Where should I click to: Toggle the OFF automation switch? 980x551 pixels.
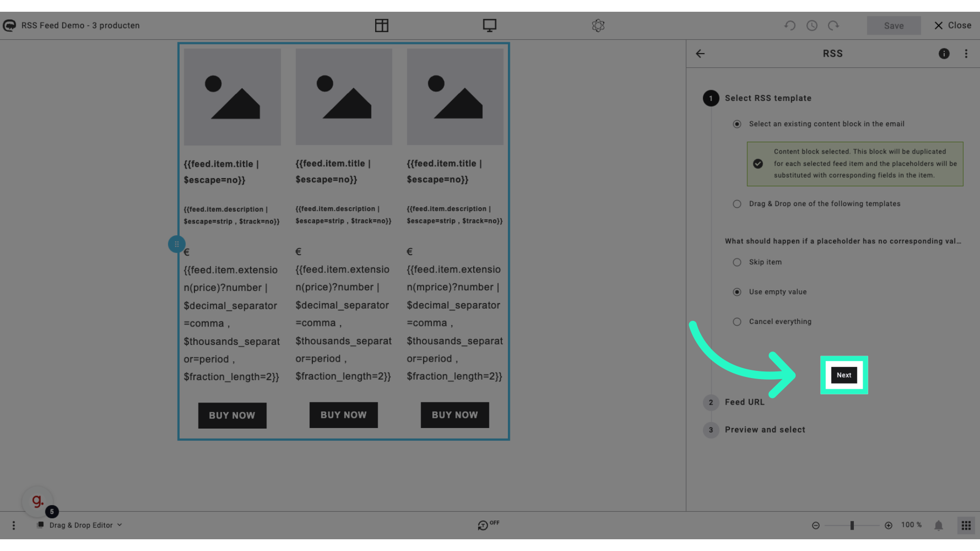point(483,524)
